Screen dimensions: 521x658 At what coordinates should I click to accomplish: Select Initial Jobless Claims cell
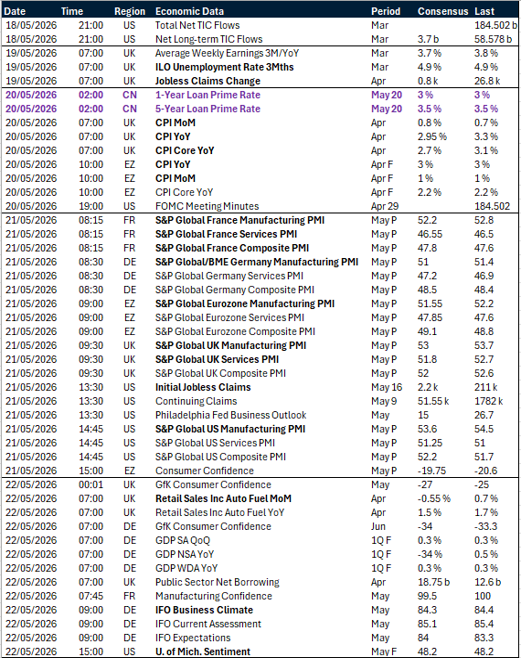(x=203, y=387)
